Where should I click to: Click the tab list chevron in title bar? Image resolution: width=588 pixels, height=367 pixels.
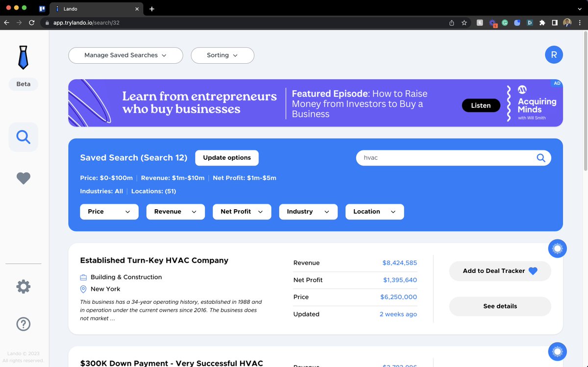pyautogui.click(x=580, y=9)
